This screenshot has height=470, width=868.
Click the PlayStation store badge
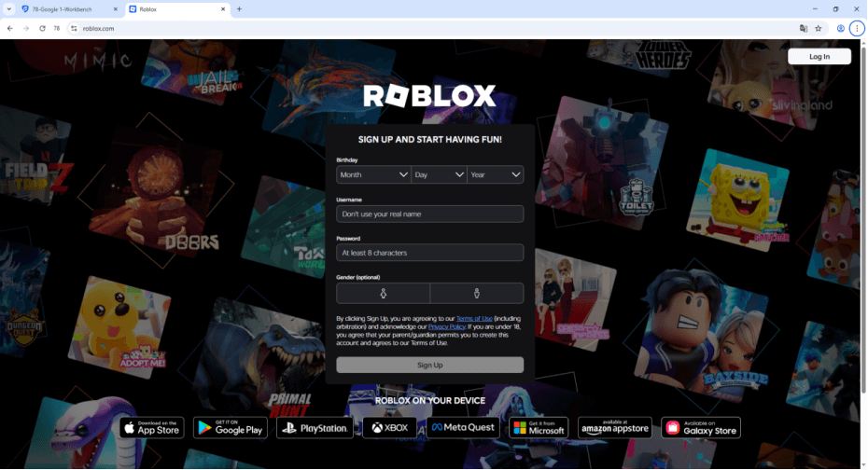(315, 427)
